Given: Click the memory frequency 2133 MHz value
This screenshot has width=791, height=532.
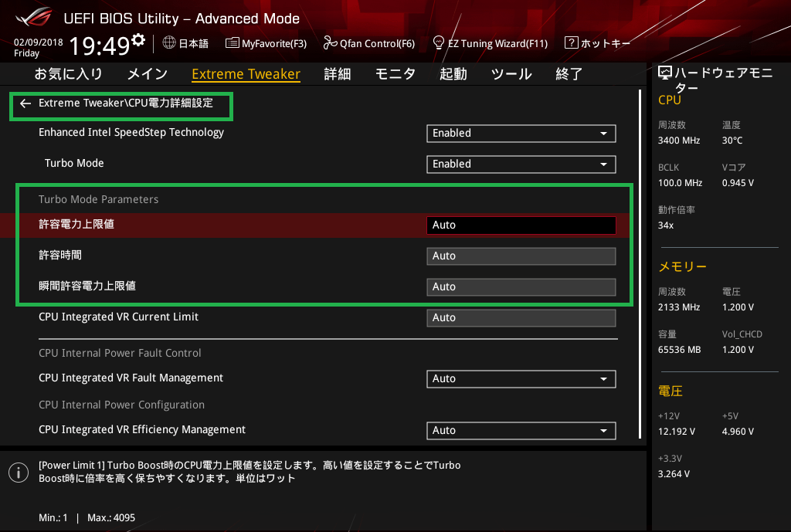Looking at the screenshot, I should tap(679, 307).
